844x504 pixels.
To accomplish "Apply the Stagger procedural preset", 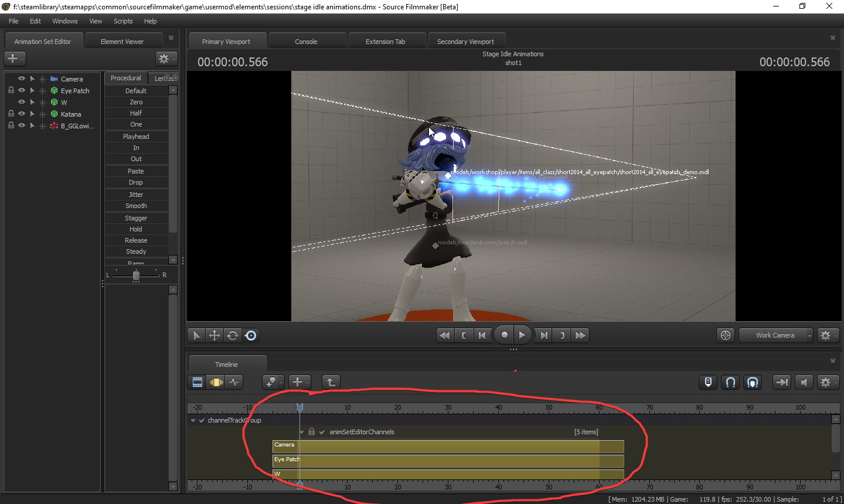I will (136, 218).
